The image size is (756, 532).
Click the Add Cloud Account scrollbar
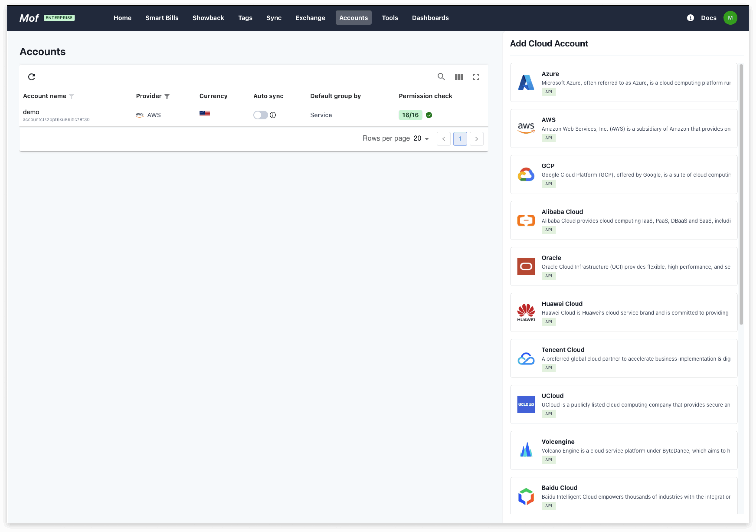tap(741, 194)
